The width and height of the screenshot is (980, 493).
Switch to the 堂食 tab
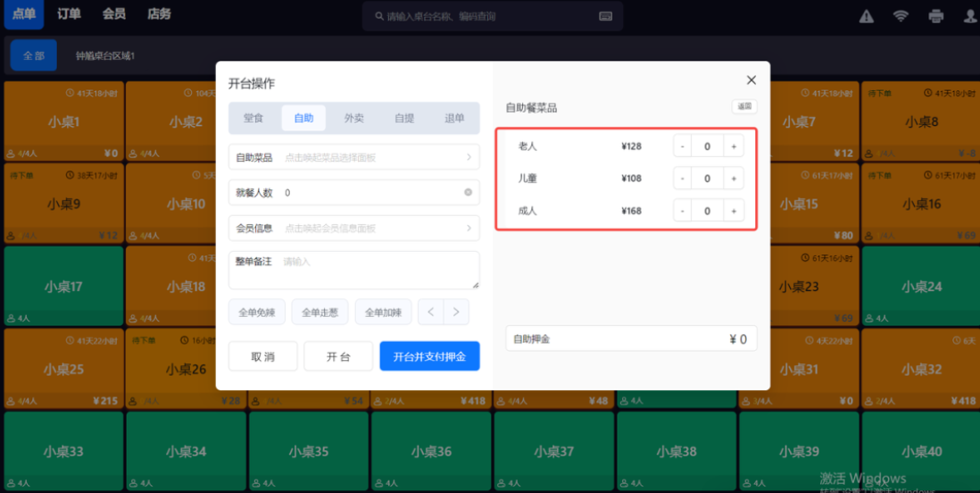tap(253, 118)
